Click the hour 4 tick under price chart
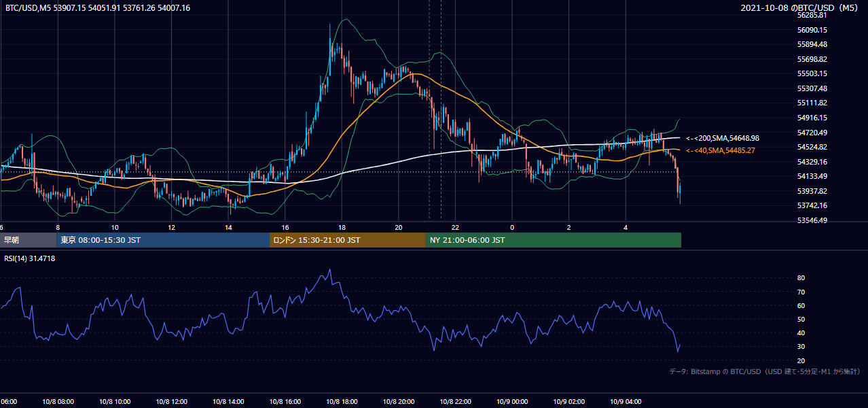Screen dimensions: 868x408 [x=626, y=227]
